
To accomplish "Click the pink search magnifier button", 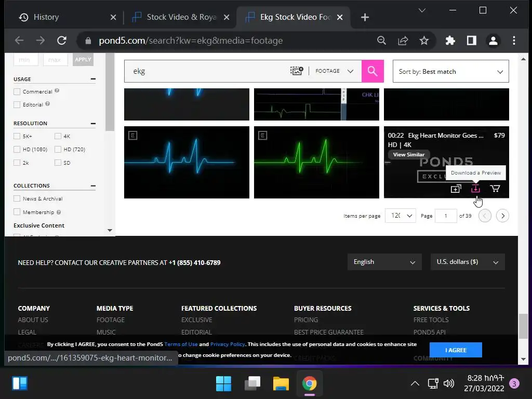I will point(373,71).
